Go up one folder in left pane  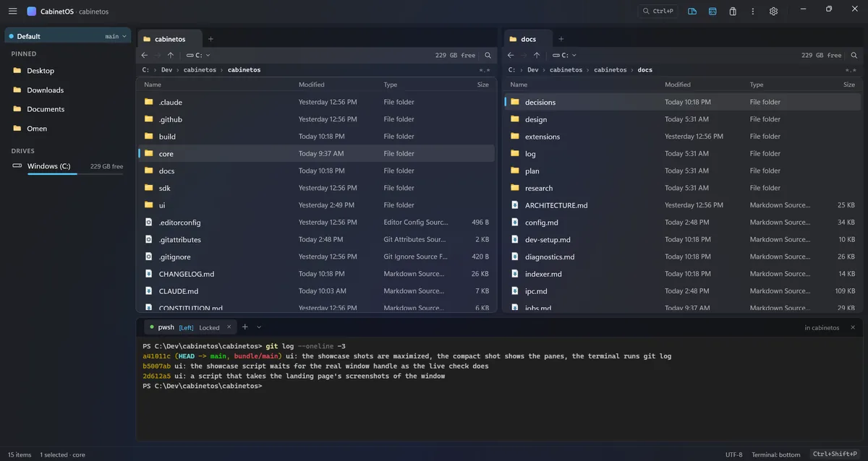[x=171, y=55]
